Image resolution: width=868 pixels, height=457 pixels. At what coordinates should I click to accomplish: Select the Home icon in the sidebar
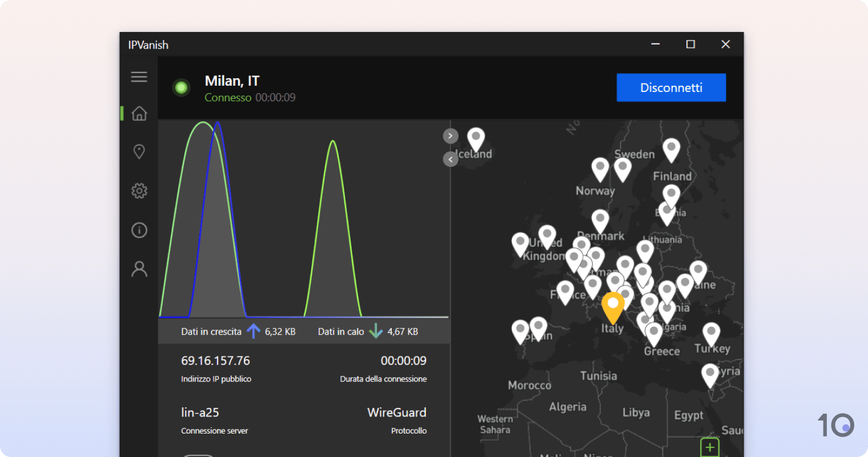pos(139,114)
